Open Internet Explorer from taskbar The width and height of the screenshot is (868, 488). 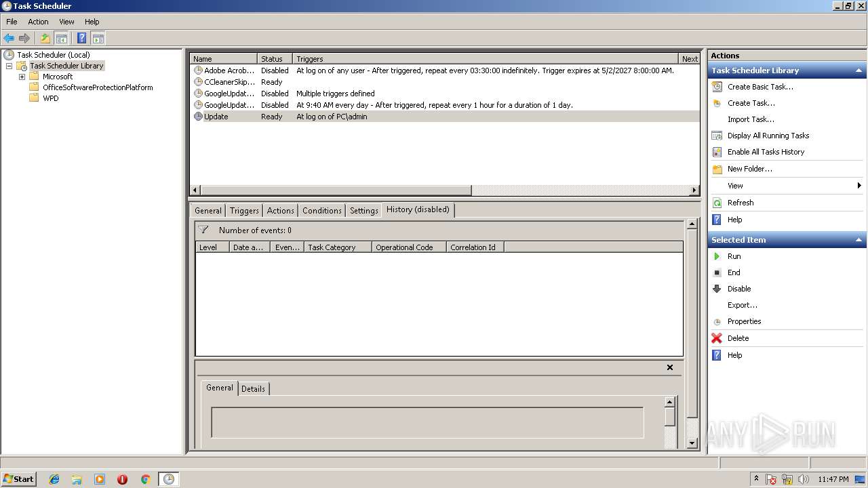(54, 479)
